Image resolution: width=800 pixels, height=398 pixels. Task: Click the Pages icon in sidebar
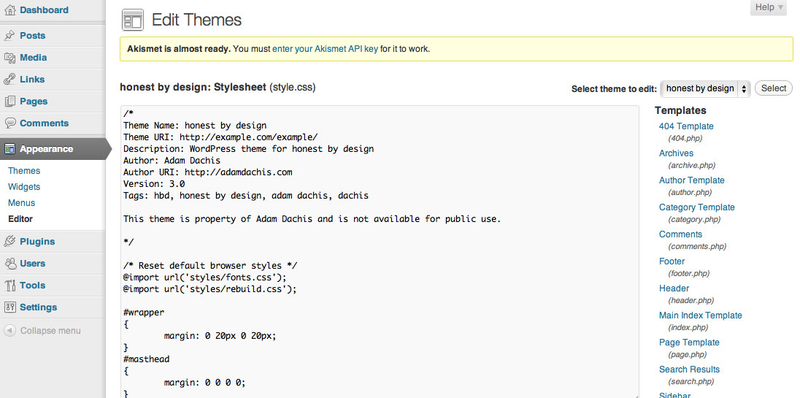[10, 102]
